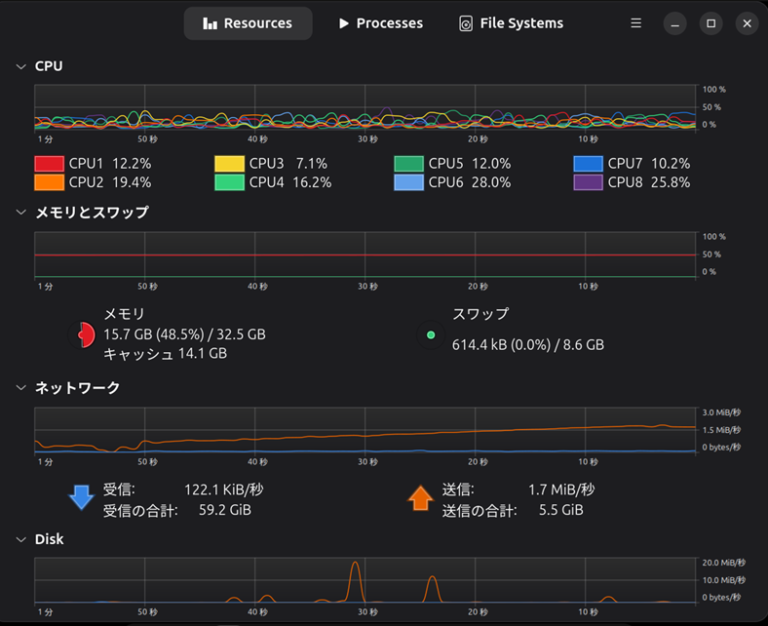Screen dimensions: 768x626
Task: Select memory usage text 15.7 GB (48.5%)
Action: pyautogui.click(x=154, y=335)
